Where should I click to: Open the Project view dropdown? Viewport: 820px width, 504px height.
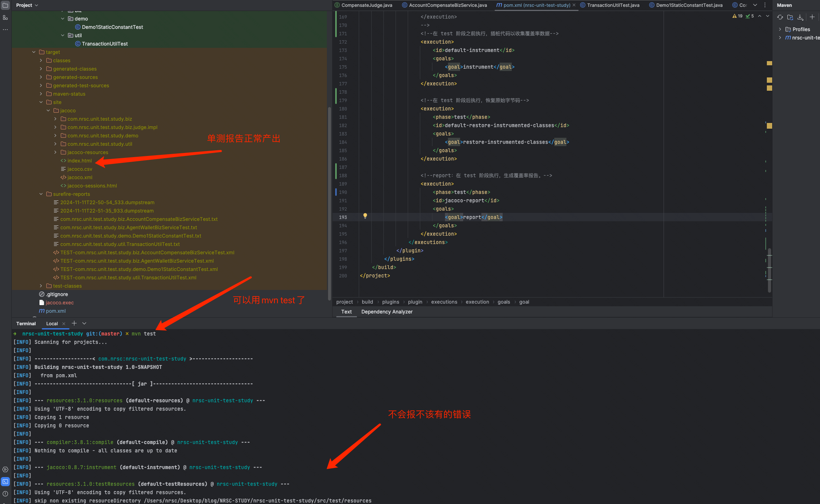pyautogui.click(x=27, y=5)
